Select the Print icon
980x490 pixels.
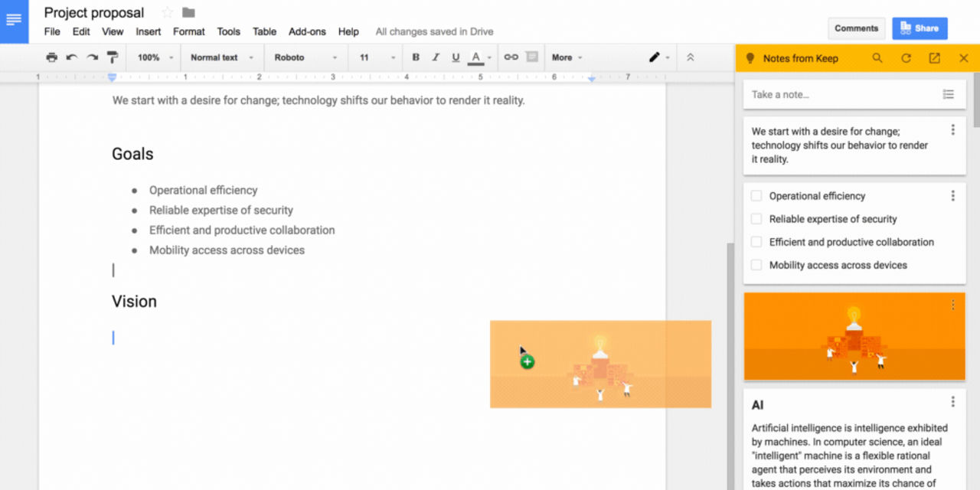click(x=51, y=57)
